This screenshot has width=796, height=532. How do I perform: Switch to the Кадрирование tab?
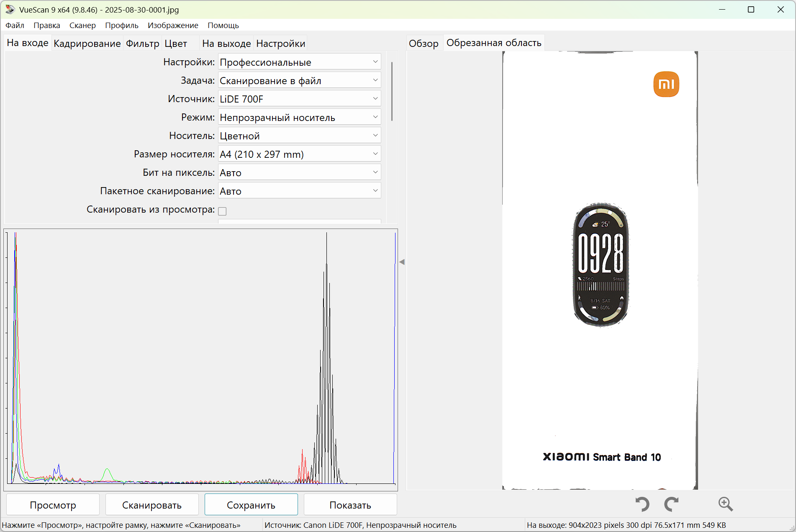pos(87,44)
